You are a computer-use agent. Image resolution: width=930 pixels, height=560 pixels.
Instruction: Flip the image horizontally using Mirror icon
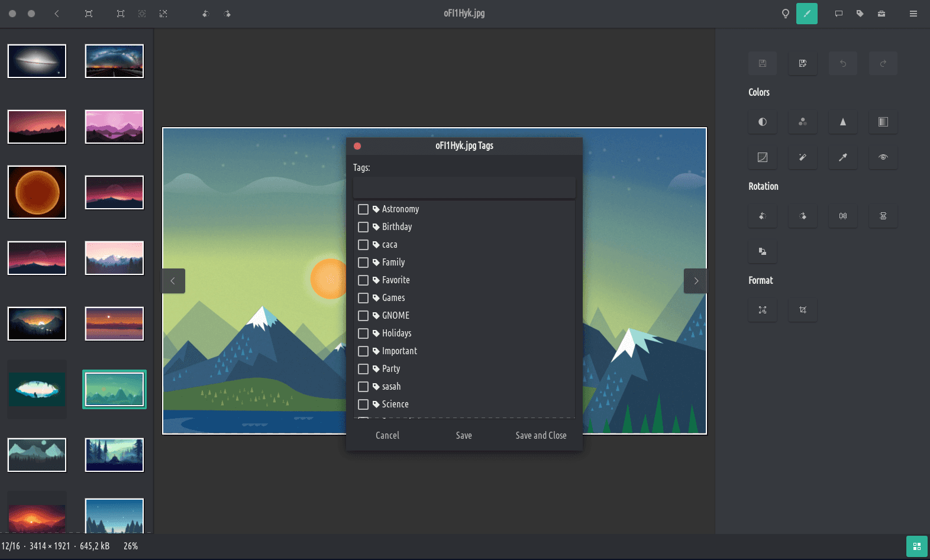[x=843, y=216]
